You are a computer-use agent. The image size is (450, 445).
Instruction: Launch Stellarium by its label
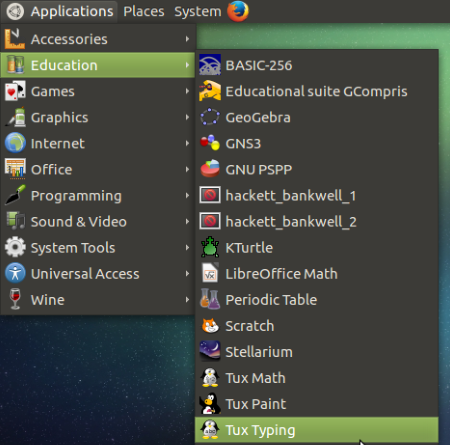259,352
